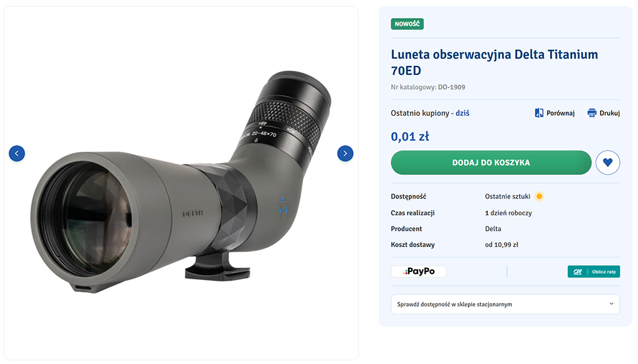638x364 pixels.
Task: Open the Oblicz ratę installment calculator
Action: click(x=594, y=272)
